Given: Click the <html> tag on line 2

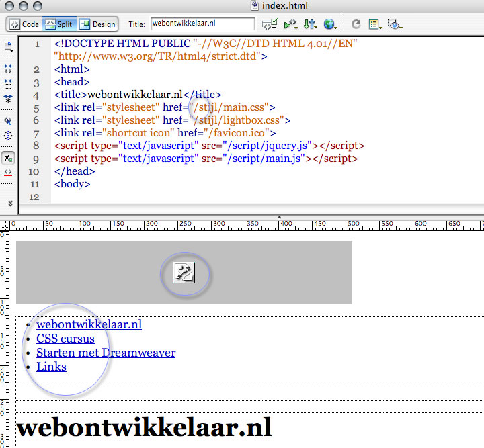Looking at the screenshot, I should coord(72,69).
